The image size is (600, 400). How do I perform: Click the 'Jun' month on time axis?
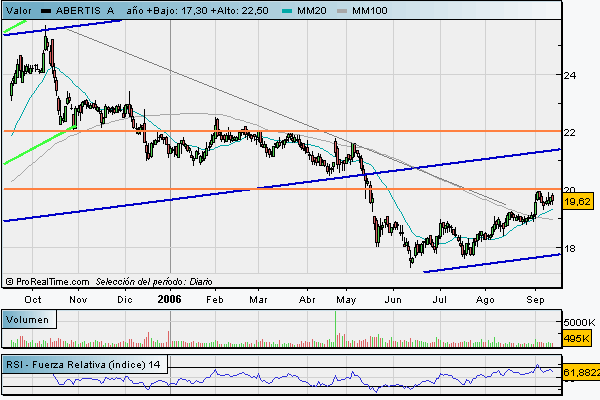393,299
